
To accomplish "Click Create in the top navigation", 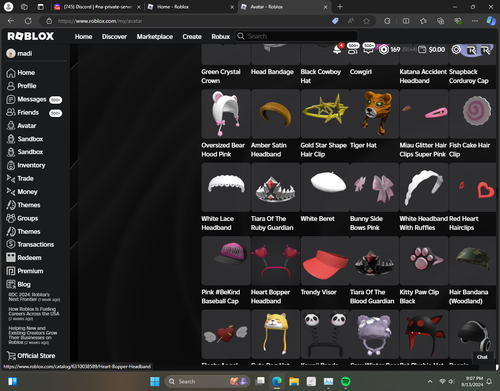I will tap(192, 36).
